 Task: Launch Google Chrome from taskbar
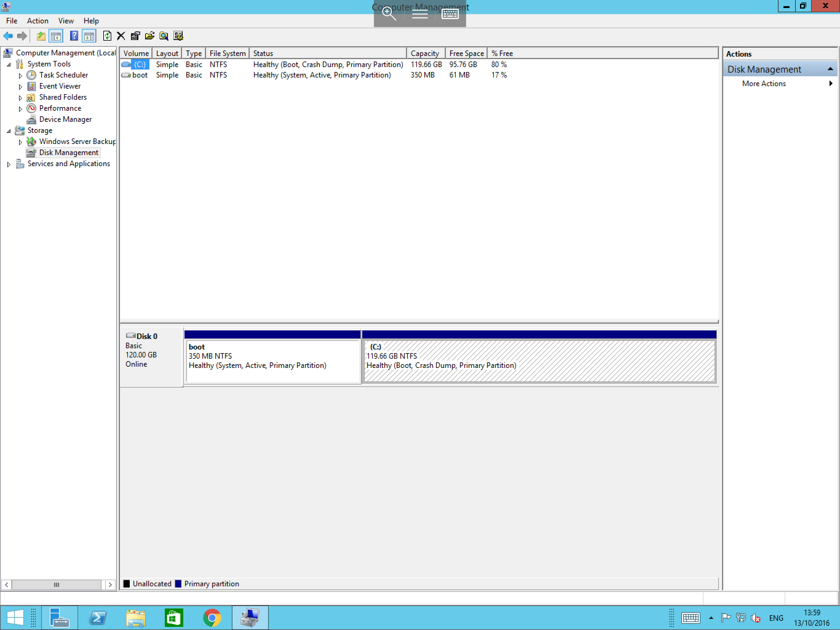(x=212, y=617)
